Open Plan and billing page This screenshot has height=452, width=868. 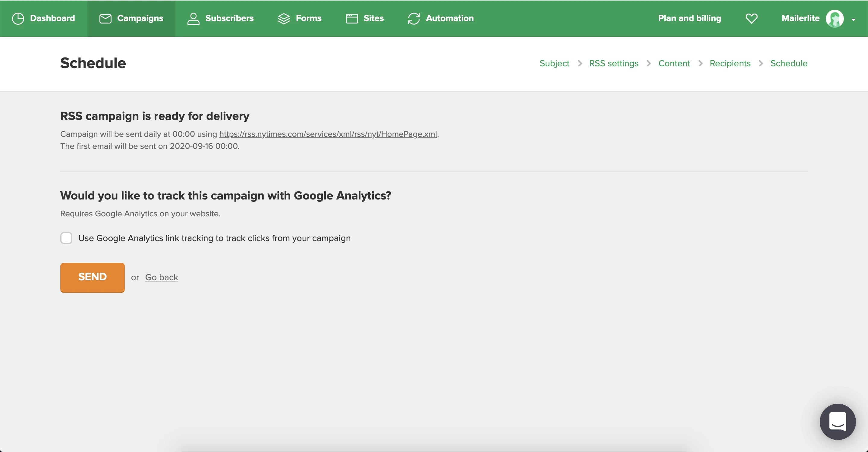[689, 18]
